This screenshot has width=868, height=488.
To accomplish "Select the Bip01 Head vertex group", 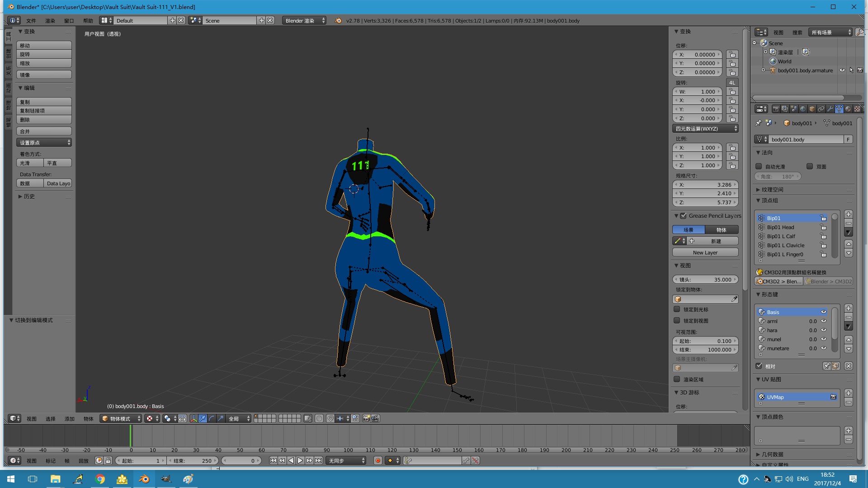I will point(781,227).
